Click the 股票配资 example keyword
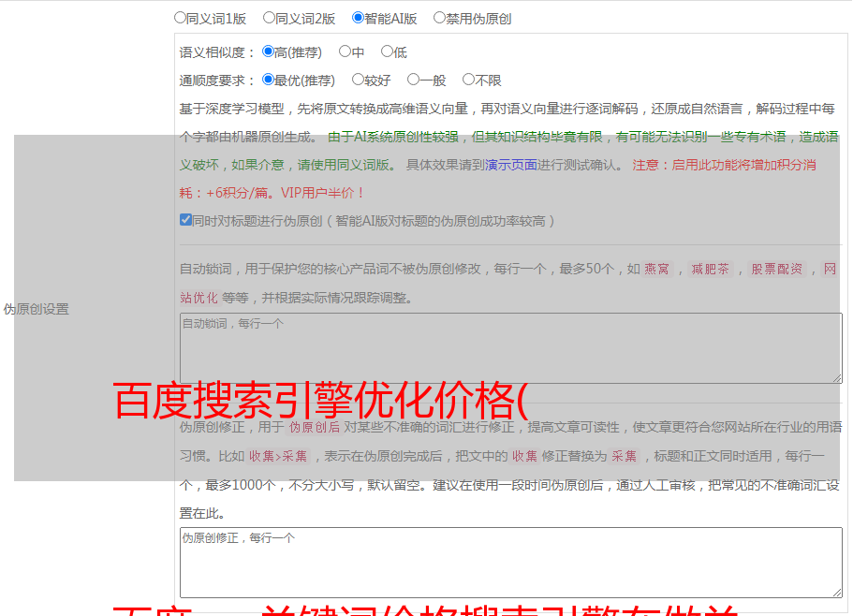The height and width of the screenshot is (616, 853). (x=777, y=269)
